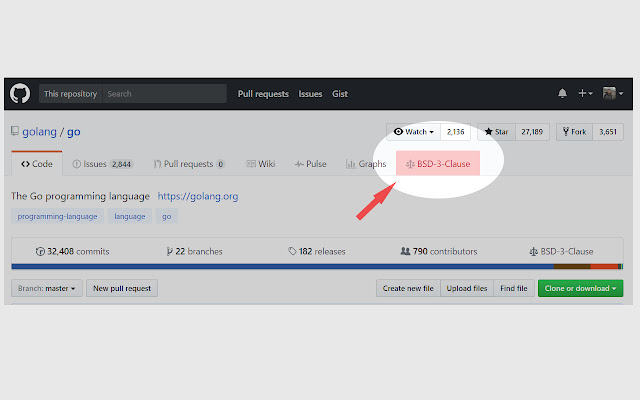Open Pull requests in the top navigation
Viewport: 640px width, 400px height.
[x=263, y=94]
